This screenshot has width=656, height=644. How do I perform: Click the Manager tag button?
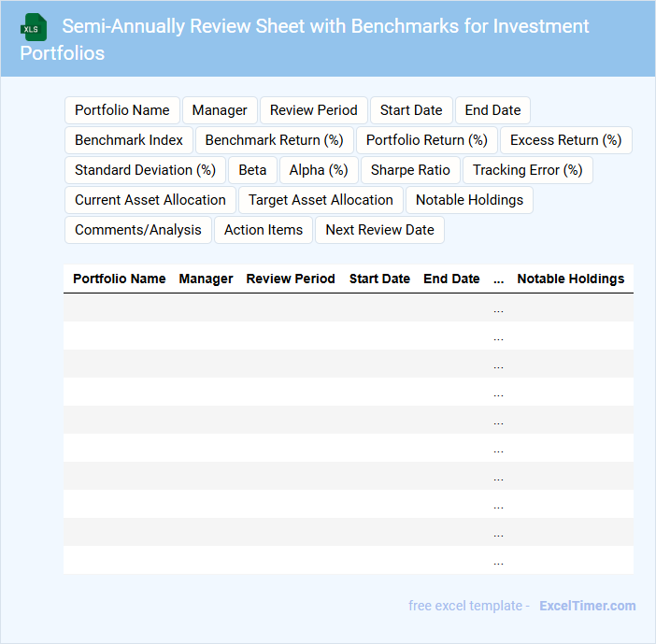(220, 110)
